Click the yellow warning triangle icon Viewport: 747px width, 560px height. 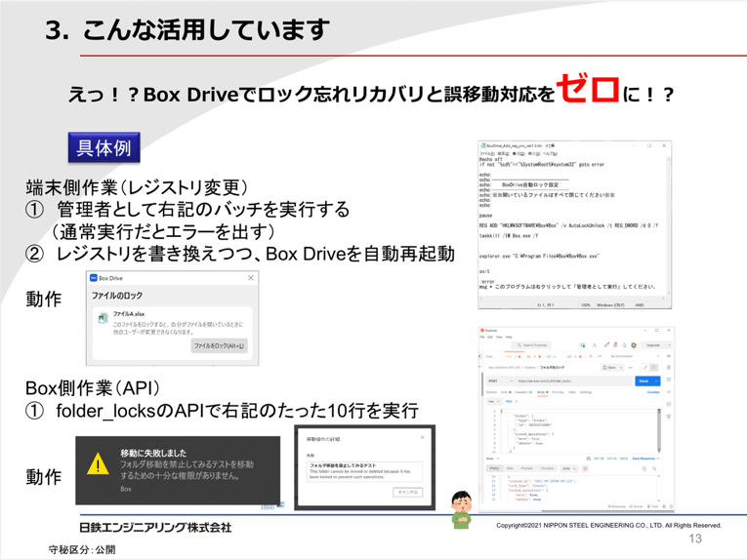tap(98, 463)
